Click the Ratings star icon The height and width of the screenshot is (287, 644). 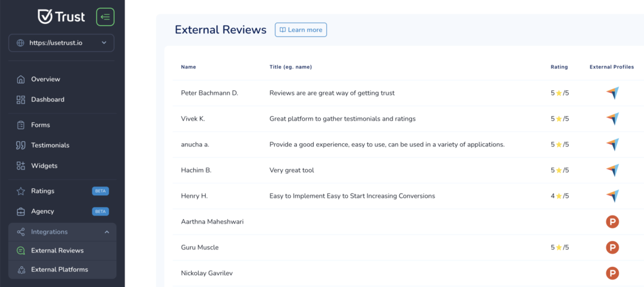(21, 191)
